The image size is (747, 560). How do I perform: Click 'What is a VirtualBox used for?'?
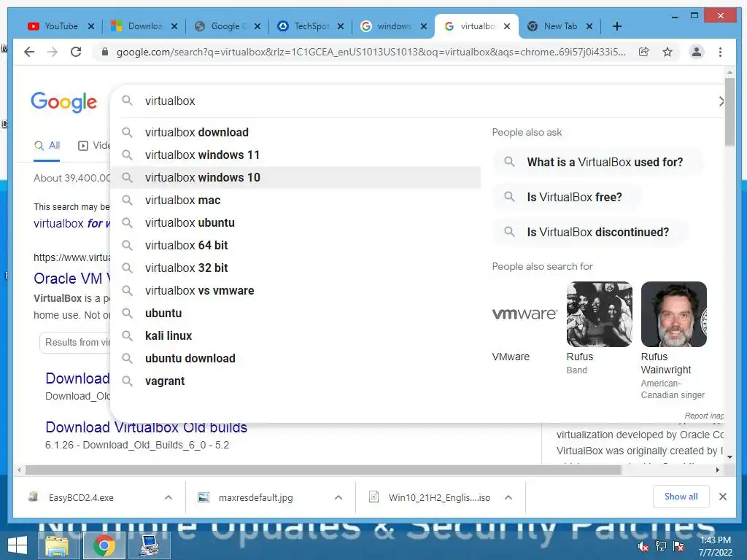(598, 162)
